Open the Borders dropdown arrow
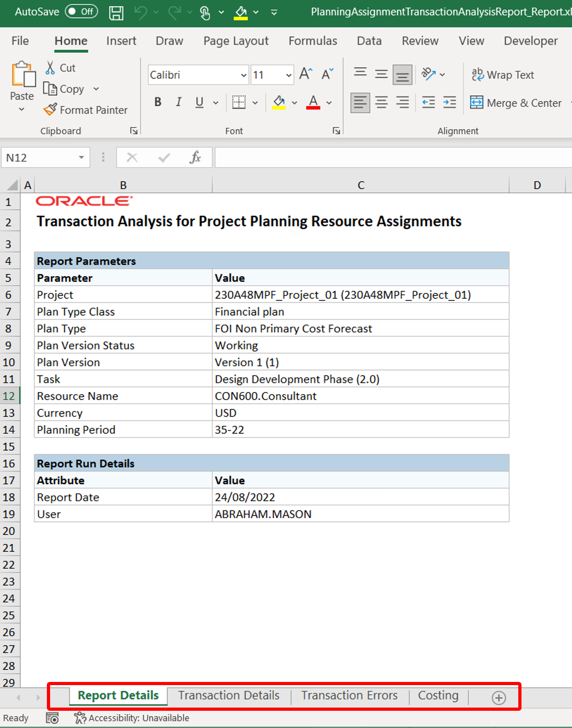Screen dimensions: 572x728 255,103
